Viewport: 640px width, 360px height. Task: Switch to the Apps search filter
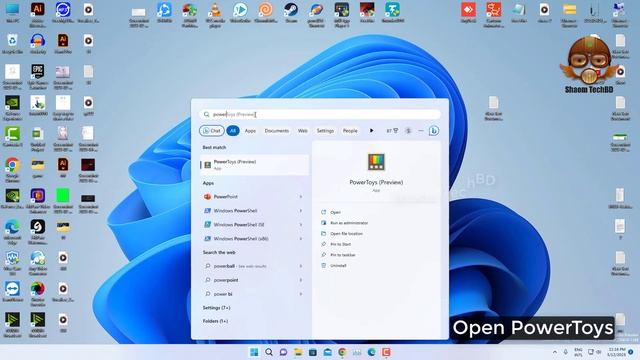250,131
